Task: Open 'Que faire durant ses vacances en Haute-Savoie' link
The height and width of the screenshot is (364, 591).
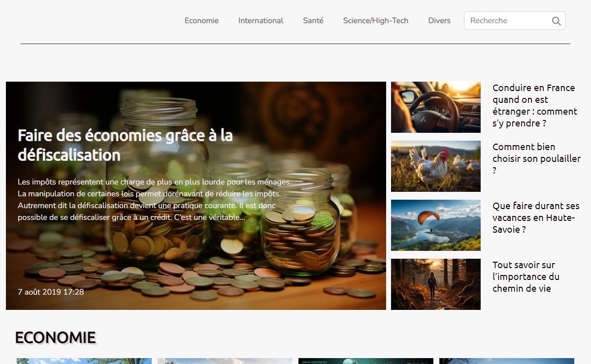Action: pos(536,217)
